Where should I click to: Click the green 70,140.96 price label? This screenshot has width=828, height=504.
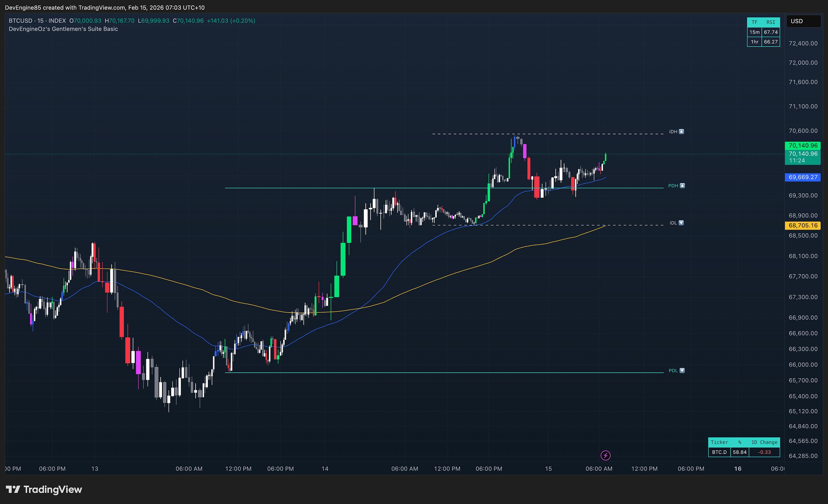[803, 145]
